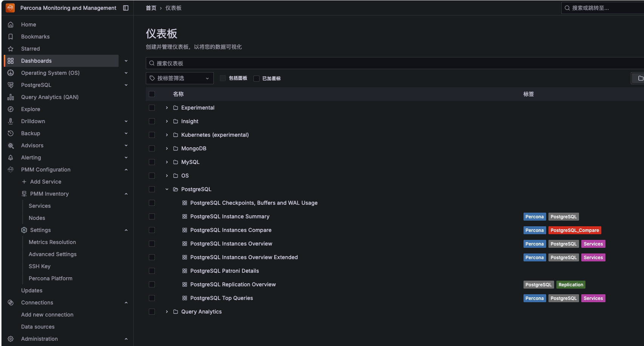Check the PostgreSQL Instance Summary row checkbox

pos(152,216)
